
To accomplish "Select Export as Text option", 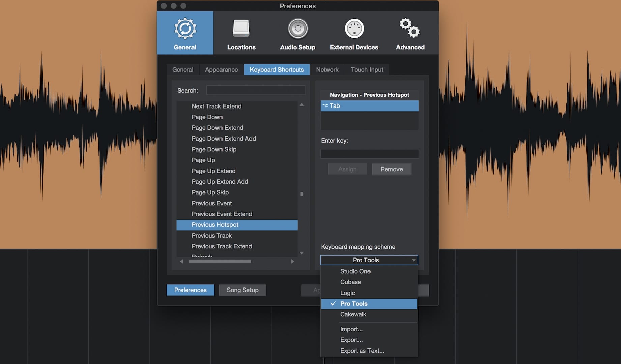I will [x=362, y=351].
